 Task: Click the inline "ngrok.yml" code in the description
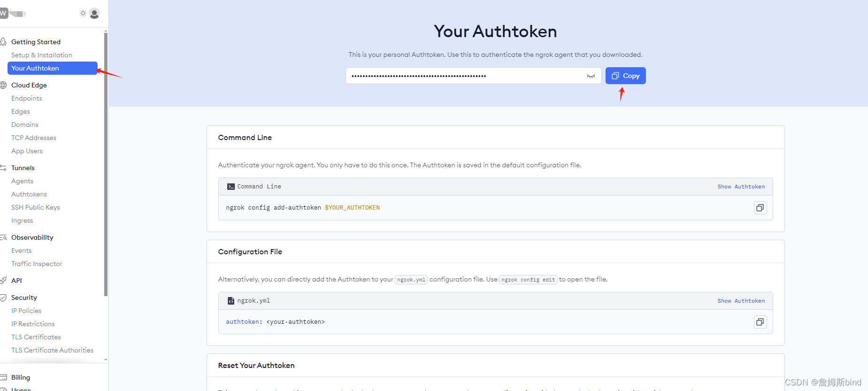[411, 280]
